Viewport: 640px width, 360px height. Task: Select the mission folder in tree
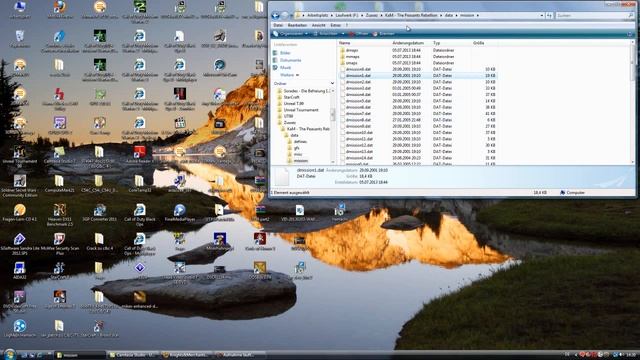[300, 161]
